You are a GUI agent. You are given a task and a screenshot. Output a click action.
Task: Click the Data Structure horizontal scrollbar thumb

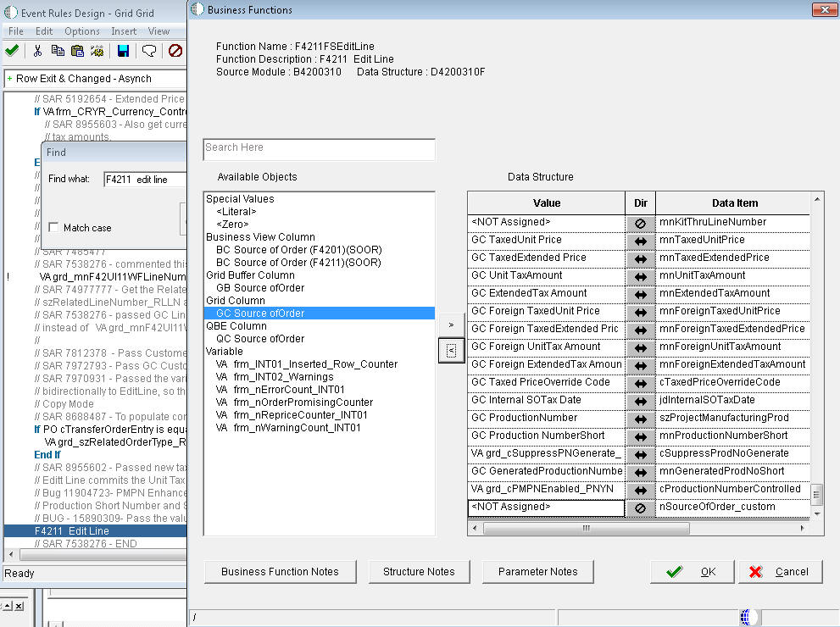click(x=586, y=529)
